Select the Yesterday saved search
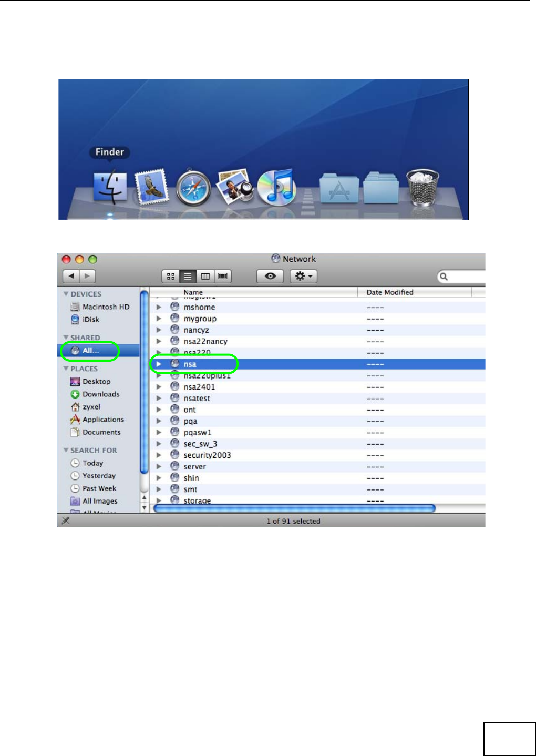Screen dimensions: 536x756 (x=93, y=476)
